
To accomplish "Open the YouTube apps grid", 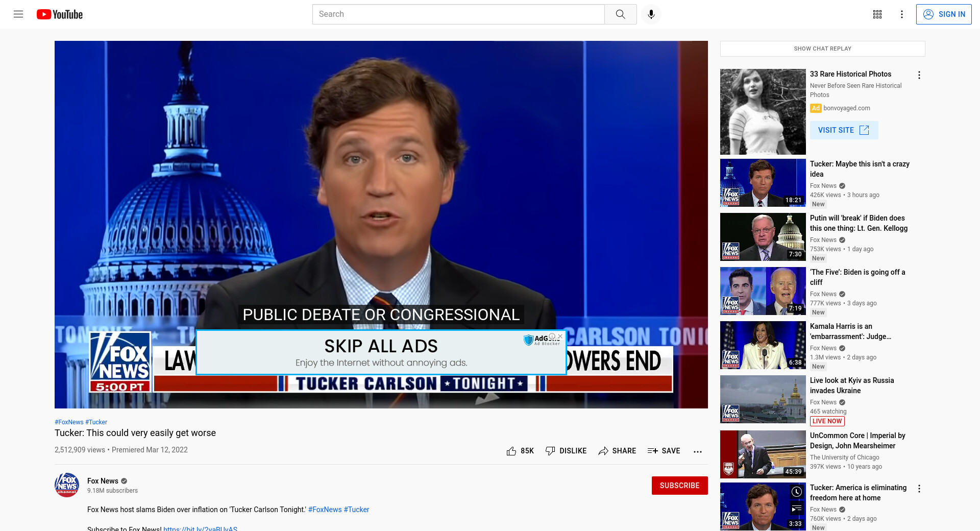I will [877, 14].
